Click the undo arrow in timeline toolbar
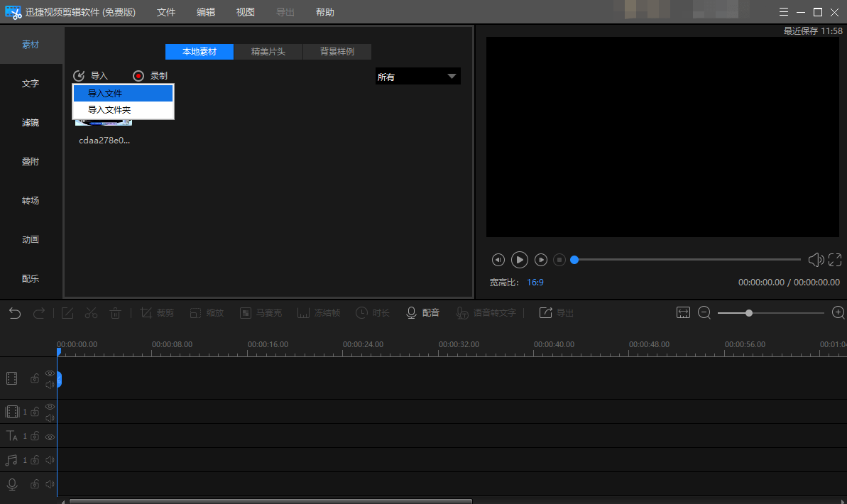The width and height of the screenshot is (847, 504). click(15, 313)
